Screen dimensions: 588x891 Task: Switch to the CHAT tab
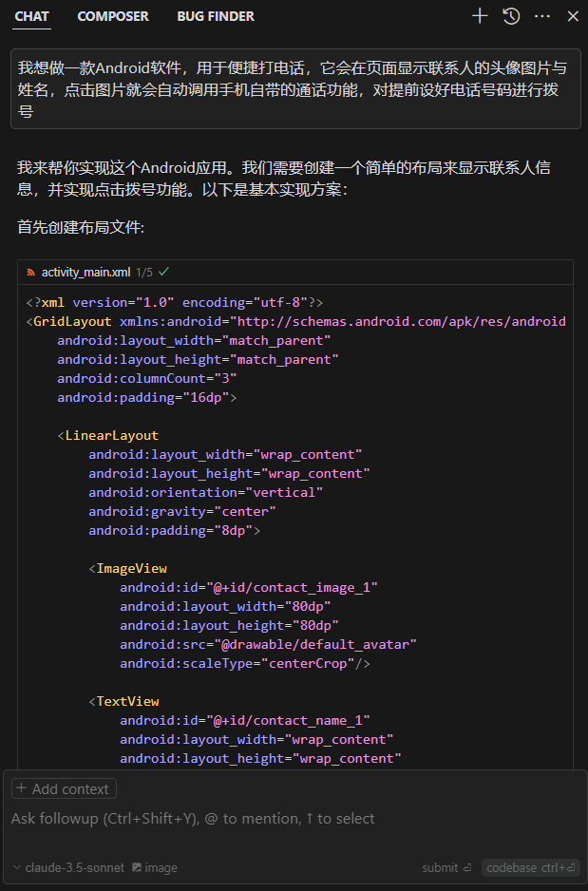32,16
